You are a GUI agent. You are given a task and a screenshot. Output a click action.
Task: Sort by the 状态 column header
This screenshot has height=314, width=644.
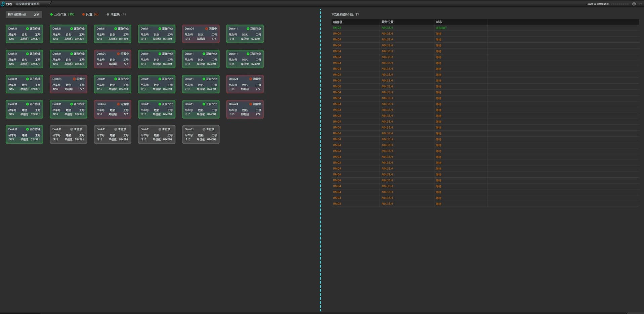point(461,22)
